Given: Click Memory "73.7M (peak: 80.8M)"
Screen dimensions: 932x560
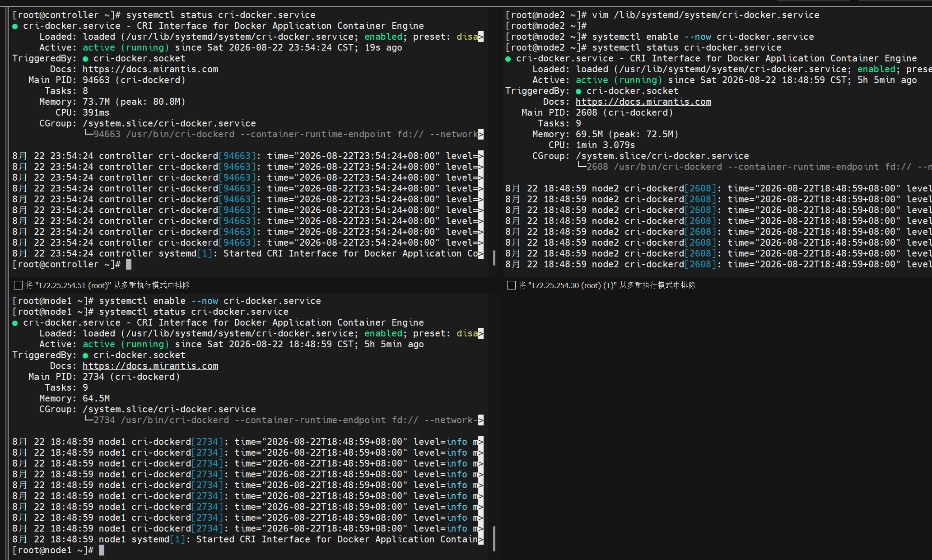Looking at the screenshot, I should pos(134,102).
